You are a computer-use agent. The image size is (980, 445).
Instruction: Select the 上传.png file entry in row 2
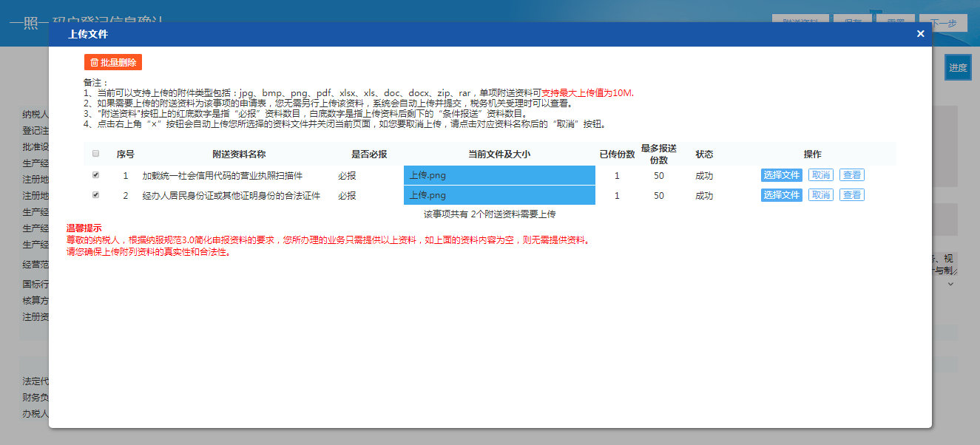499,194
